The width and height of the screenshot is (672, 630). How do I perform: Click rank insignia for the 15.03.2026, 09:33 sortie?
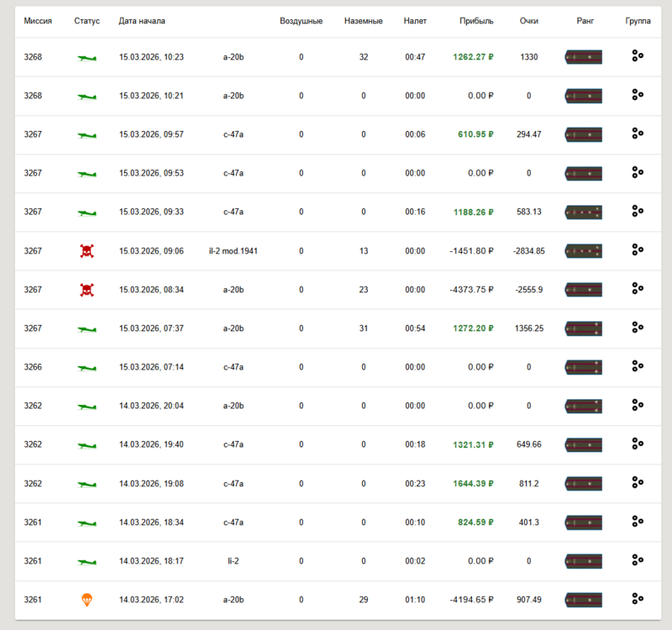click(x=583, y=212)
